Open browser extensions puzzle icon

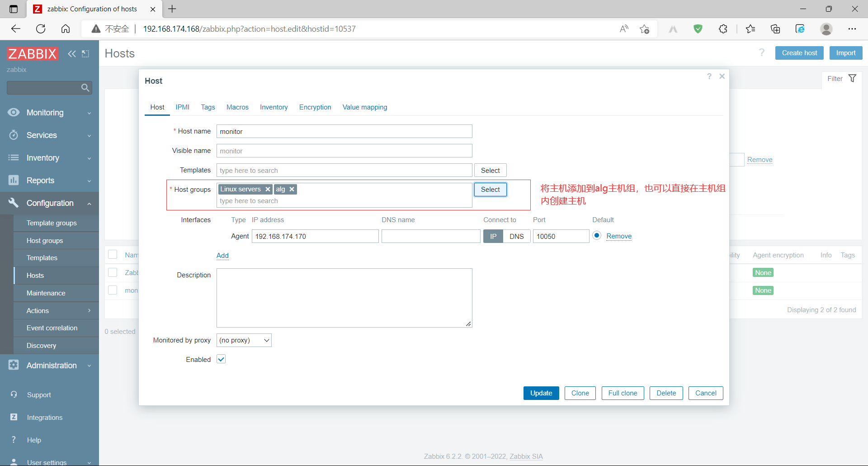(723, 29)
